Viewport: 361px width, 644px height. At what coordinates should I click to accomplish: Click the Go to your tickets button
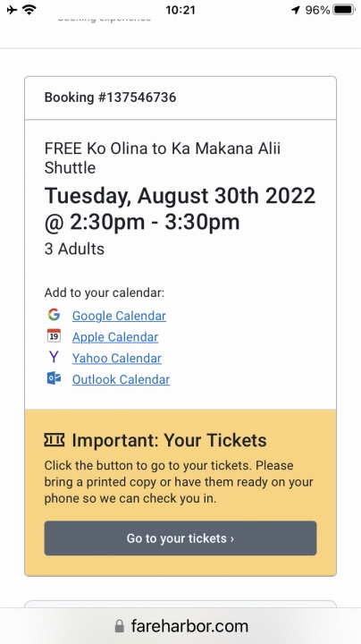(180, 538)
